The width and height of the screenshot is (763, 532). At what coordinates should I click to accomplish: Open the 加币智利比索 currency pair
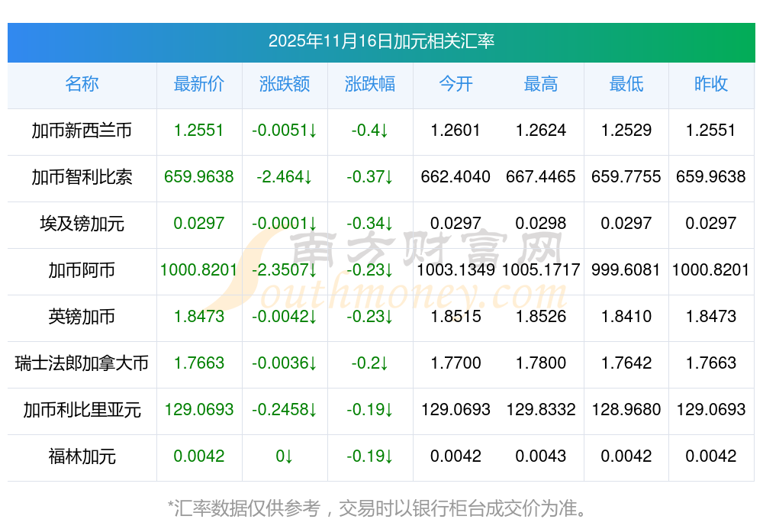point(82,177)
